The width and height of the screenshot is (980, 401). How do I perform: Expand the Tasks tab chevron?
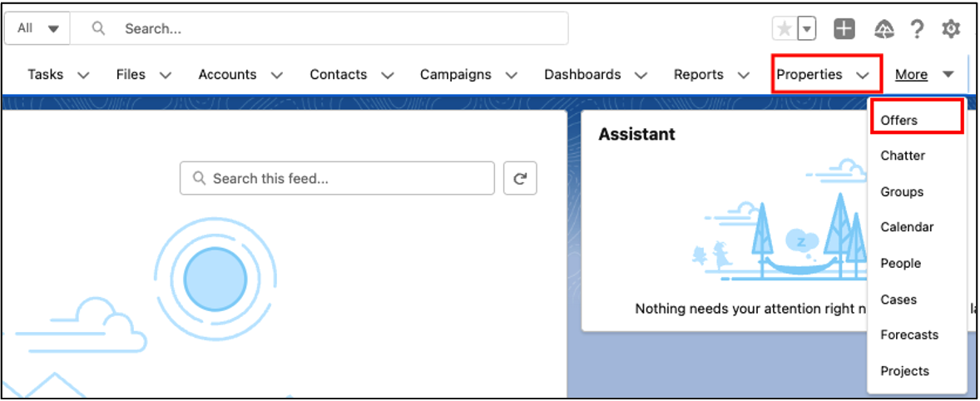coord(83,75)
